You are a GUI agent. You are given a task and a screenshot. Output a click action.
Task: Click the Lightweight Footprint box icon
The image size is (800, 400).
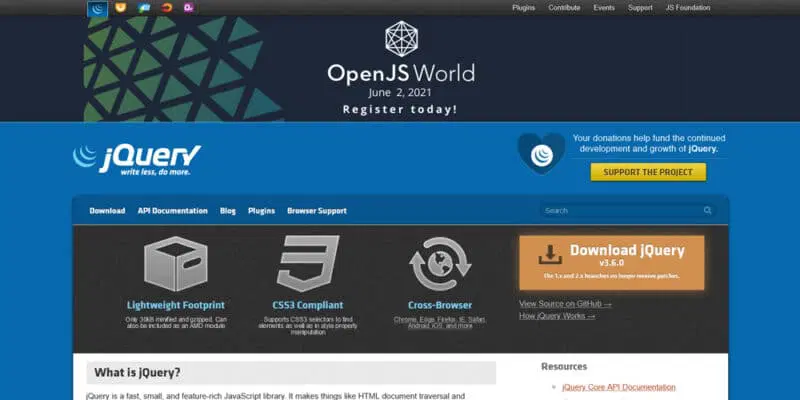click(x=176, y=264)
